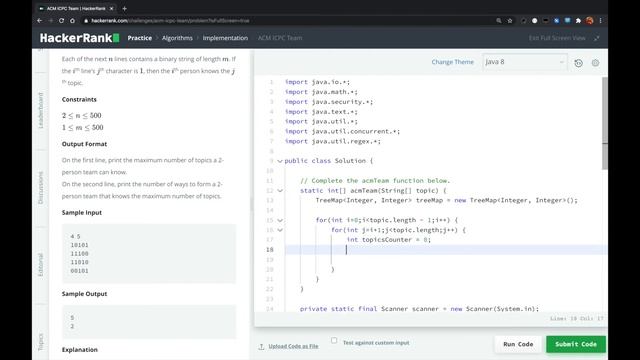
Task: Click the editor vertical scrollbar thumb
Action: click(605, 123)
